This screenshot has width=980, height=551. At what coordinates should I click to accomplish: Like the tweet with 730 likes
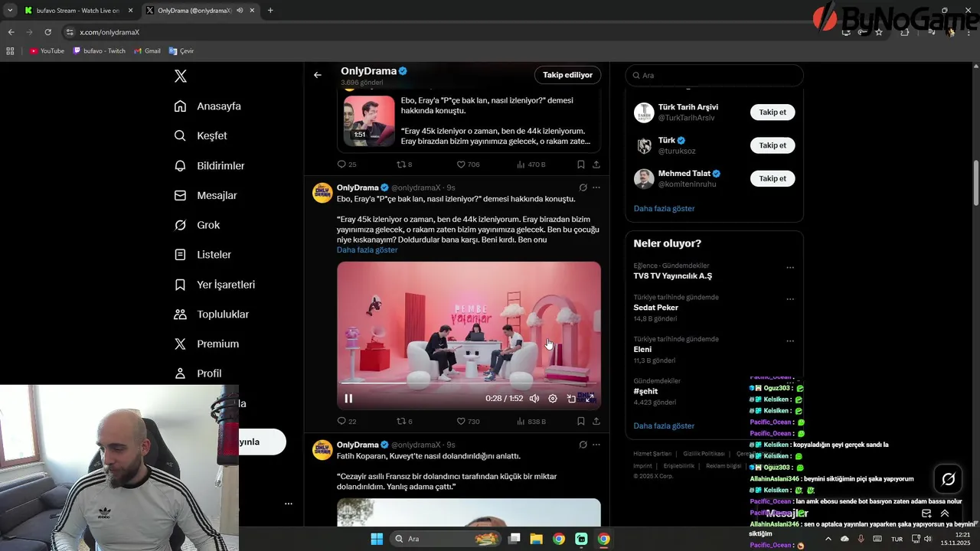tap(468, 421)
